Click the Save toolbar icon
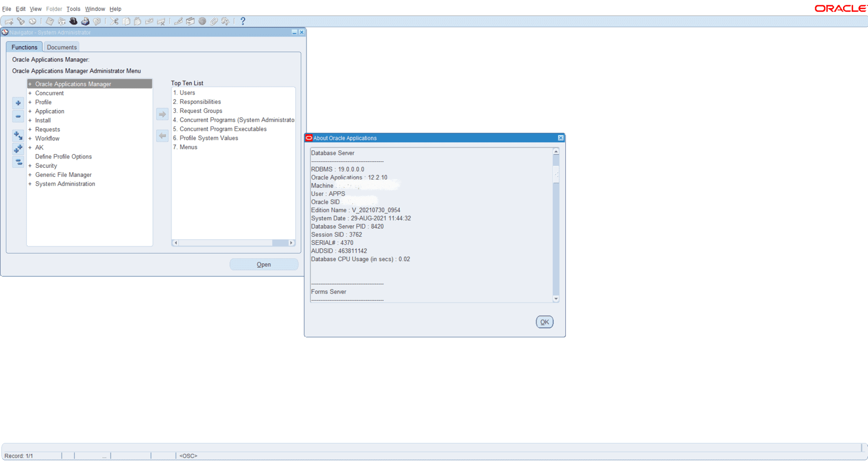This screenshot has height=462, width=868. pos(49,21)
